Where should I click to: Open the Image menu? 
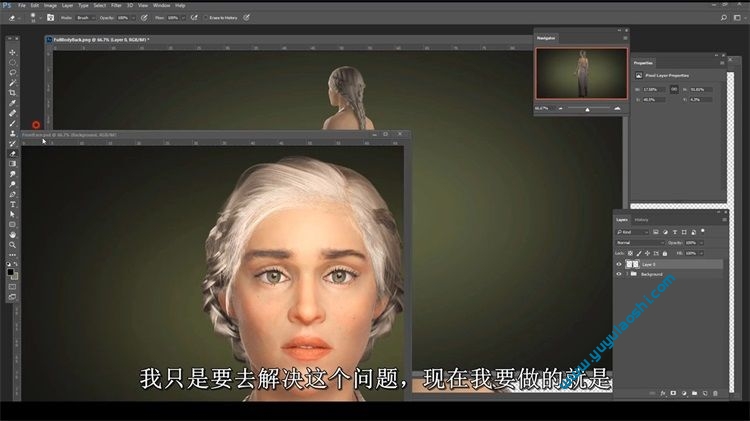[x=50, y=5]
